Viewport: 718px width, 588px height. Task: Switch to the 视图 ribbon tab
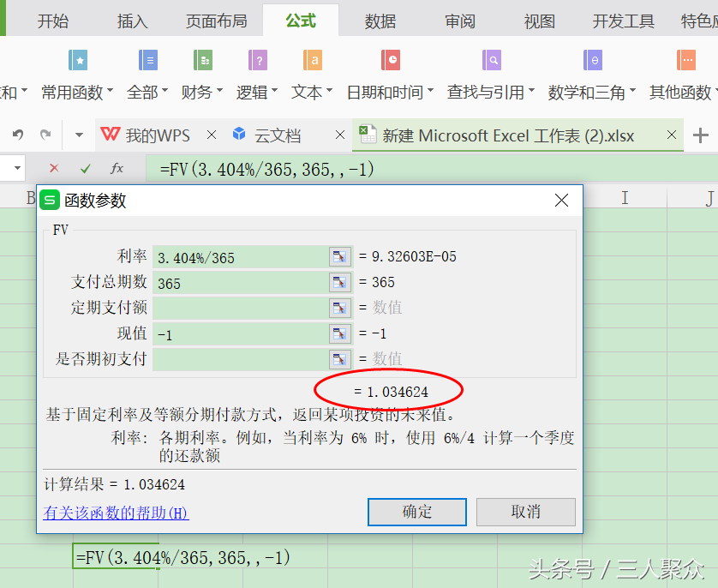click(540, 21)
